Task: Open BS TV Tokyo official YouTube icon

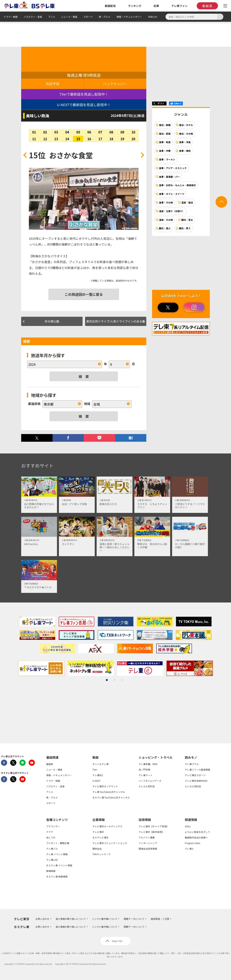Action: 23,779
